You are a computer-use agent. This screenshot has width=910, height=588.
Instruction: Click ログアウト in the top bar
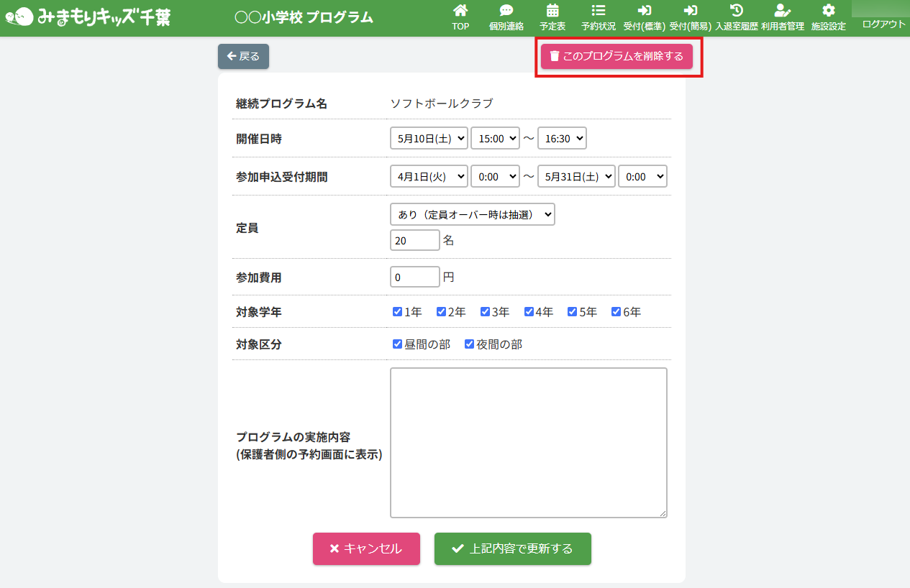tap(883, 24)
